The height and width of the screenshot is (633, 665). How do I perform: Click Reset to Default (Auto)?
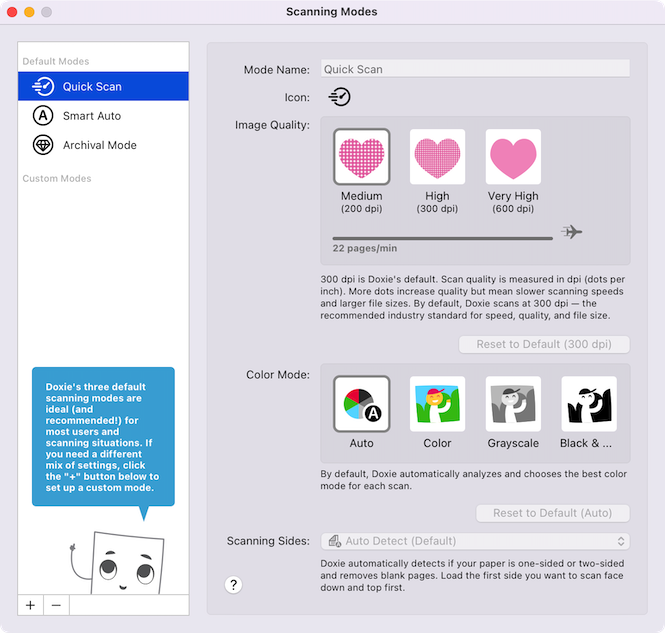[x=553, y=513]
